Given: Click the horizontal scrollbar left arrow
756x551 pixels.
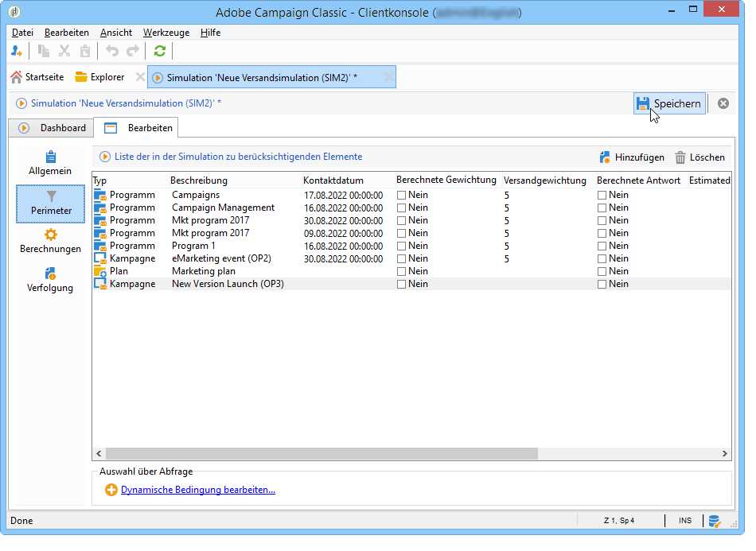Looking at the screenshot, I should click(99, 453).
